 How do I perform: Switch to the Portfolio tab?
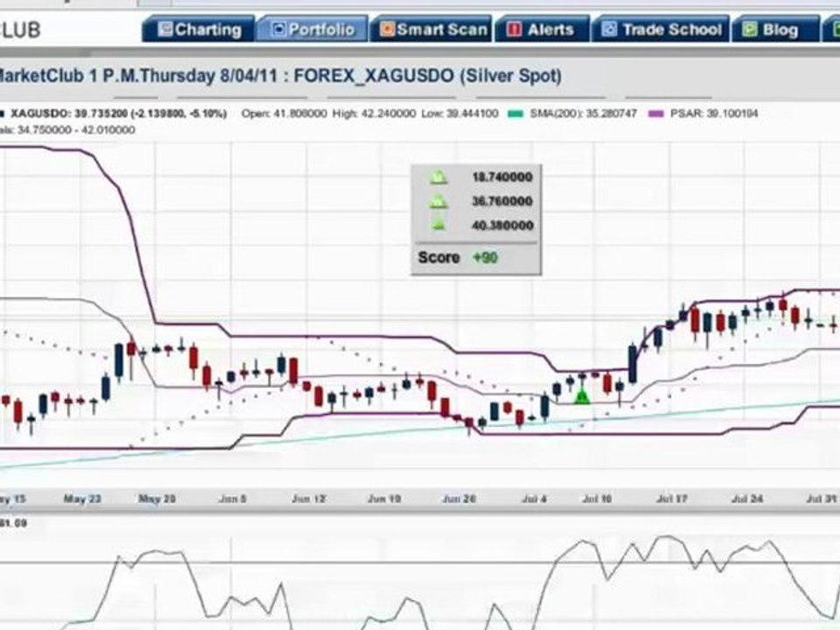tap(312, 29)
